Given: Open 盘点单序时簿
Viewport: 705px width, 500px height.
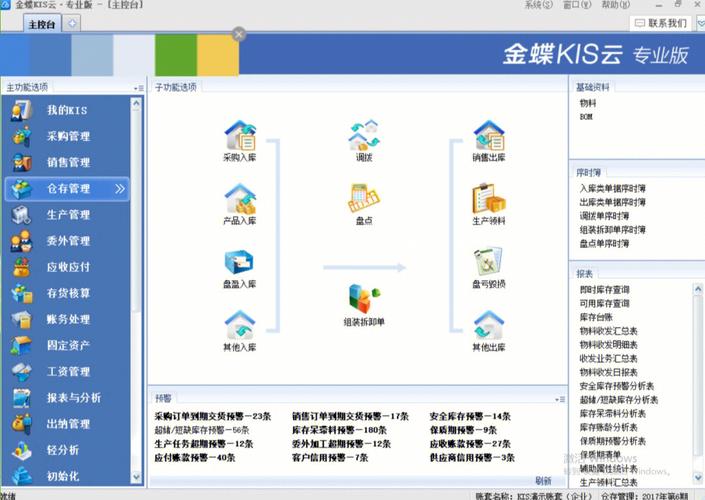Looking at the screenshot, I should tap(604, 244).
